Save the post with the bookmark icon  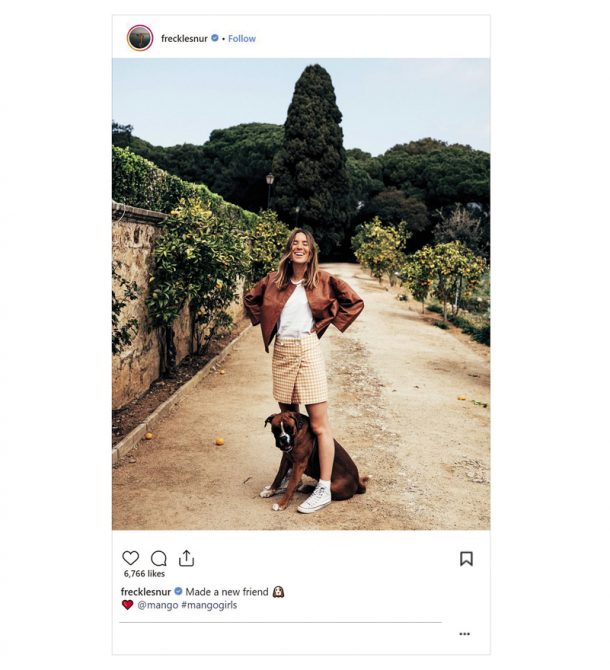point(466,558)
